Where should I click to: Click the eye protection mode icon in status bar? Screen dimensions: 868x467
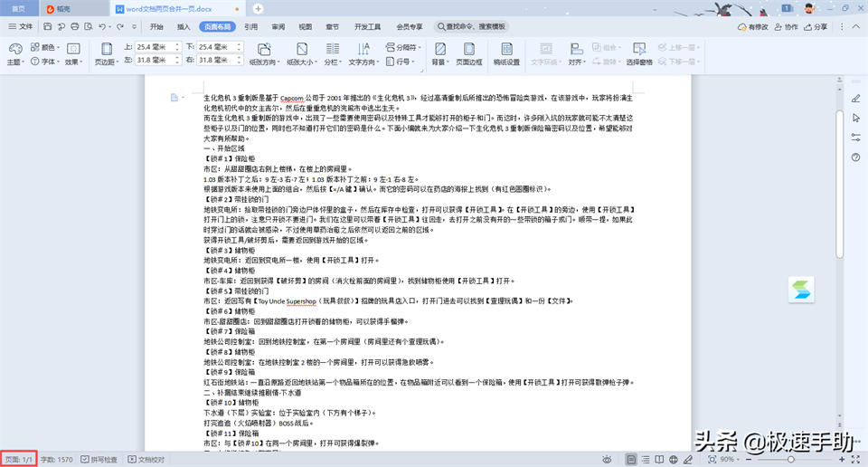[x=608, y=460]
